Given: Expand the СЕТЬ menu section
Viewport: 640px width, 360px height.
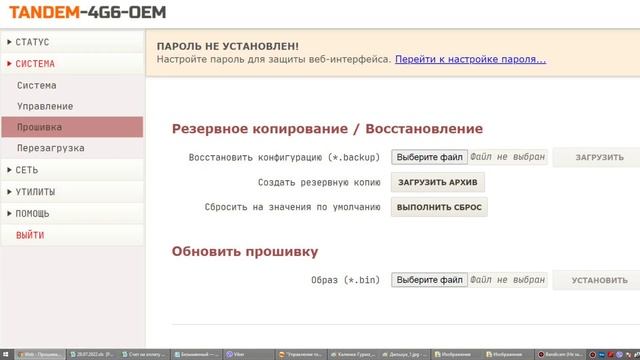Looking at the screenshot, I should (x=72, y=170).
